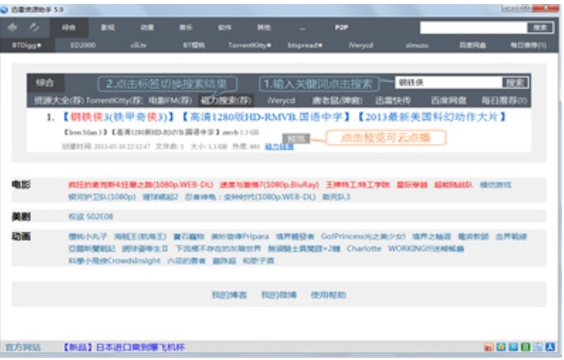Click the dark blue person icon in status bar
The image size is (564, 360).
click(550, 347)
